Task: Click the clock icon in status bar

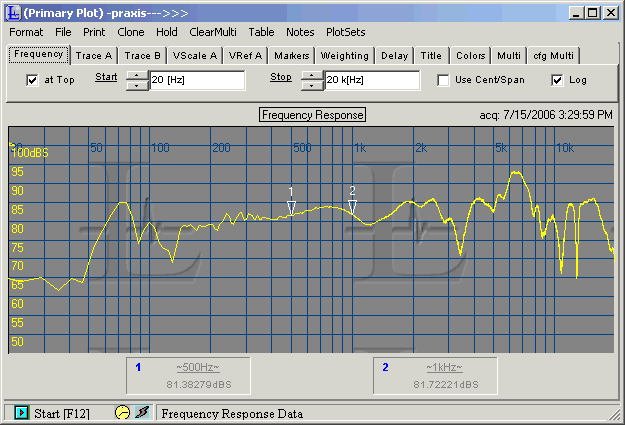Action: [x=122, y=412]
